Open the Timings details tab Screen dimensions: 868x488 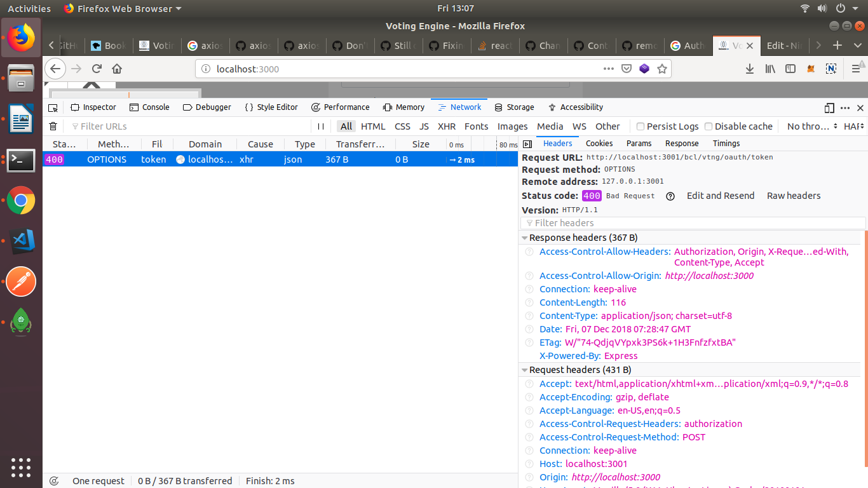(726, 144)
